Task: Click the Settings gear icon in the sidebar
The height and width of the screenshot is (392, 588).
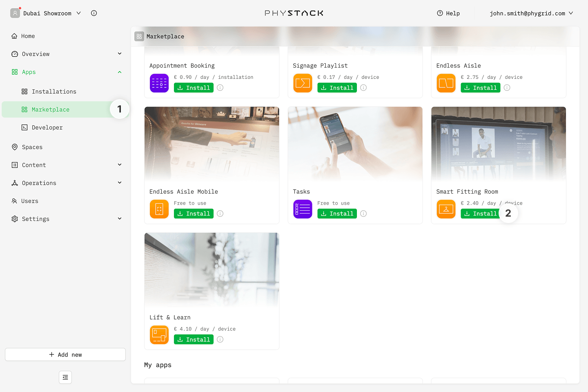Action: 15,219
